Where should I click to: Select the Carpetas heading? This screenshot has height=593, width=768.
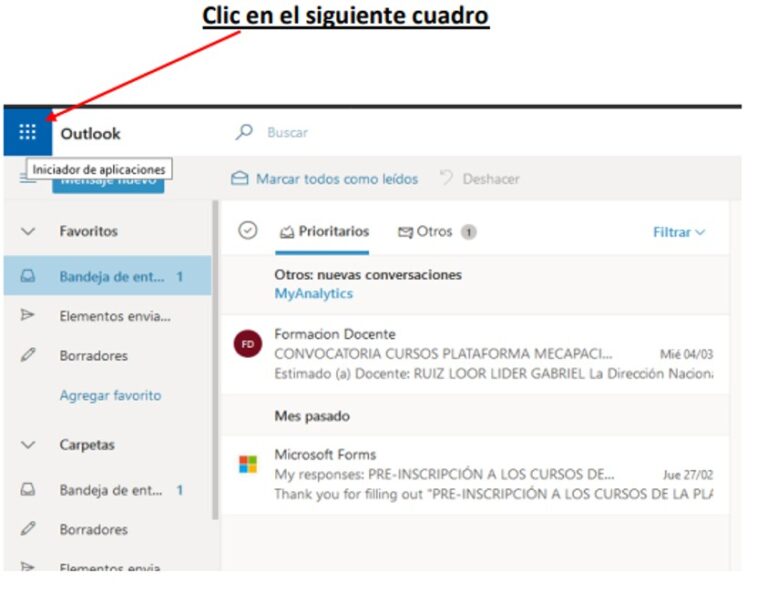(x=87, y=445)
